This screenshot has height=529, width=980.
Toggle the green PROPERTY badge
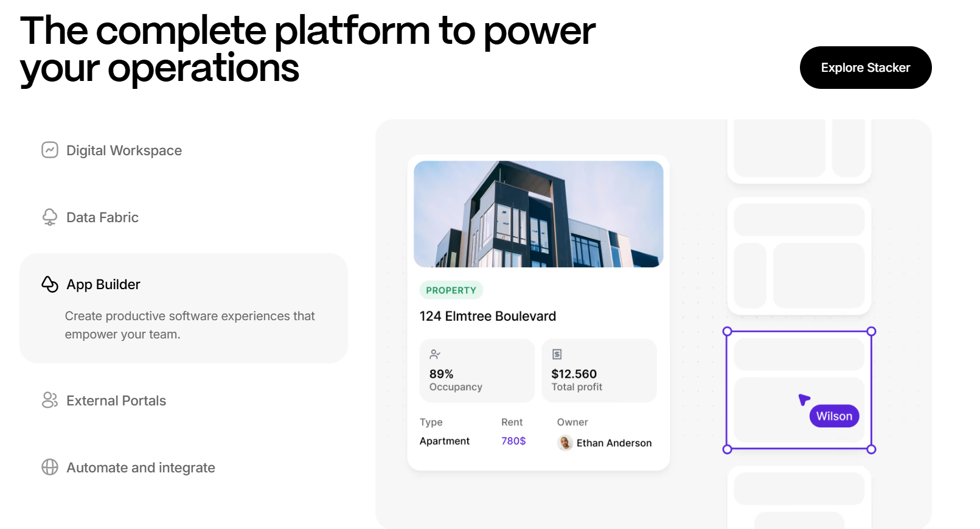pos(451,290)
